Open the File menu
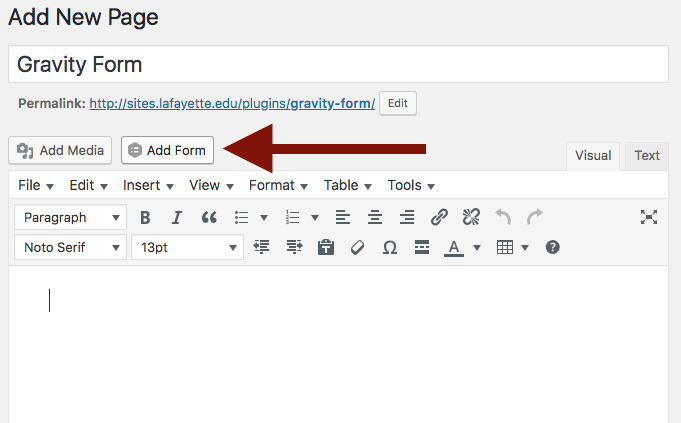681x423 pixels. (36, 185)
